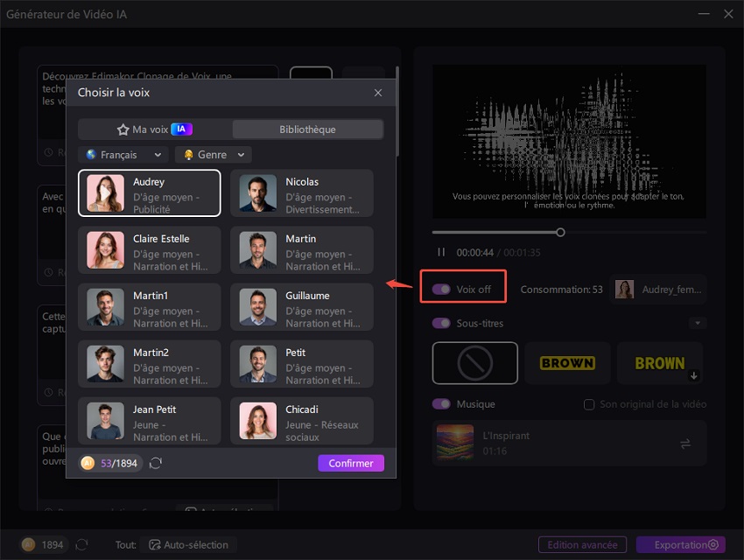744x560 pixels.
Task: Select the no-subtitle style option
Action: [x=475, y=363]
